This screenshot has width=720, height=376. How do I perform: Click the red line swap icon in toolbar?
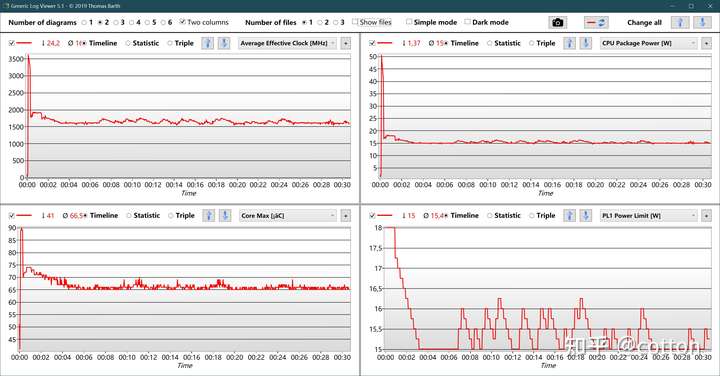point(596,22)
